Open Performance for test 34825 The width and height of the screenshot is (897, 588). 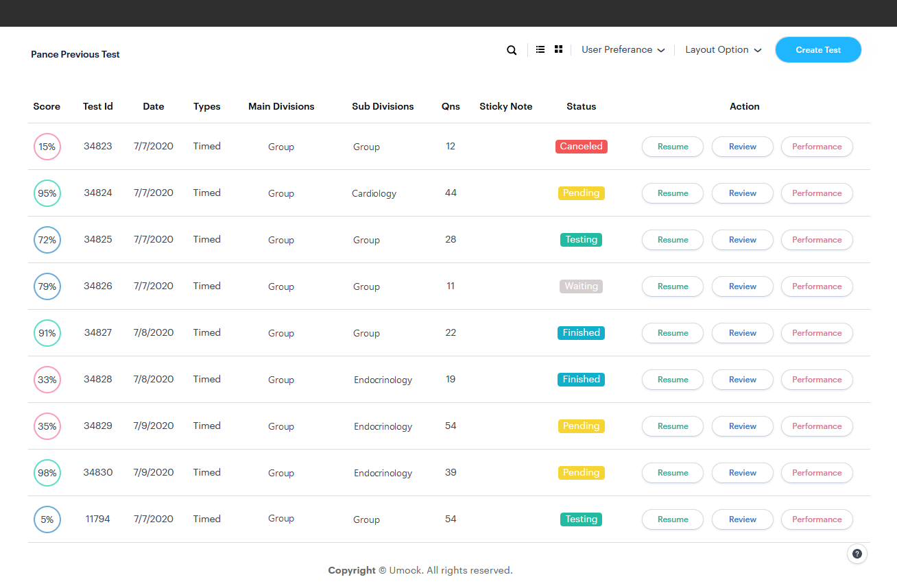(817, 240)
